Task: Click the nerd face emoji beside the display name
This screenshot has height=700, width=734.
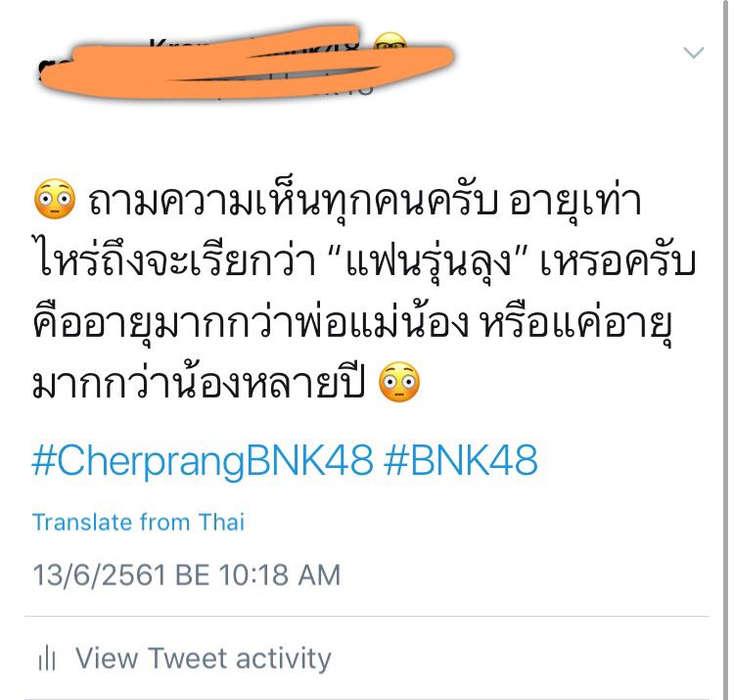Action: click(390, 41)
